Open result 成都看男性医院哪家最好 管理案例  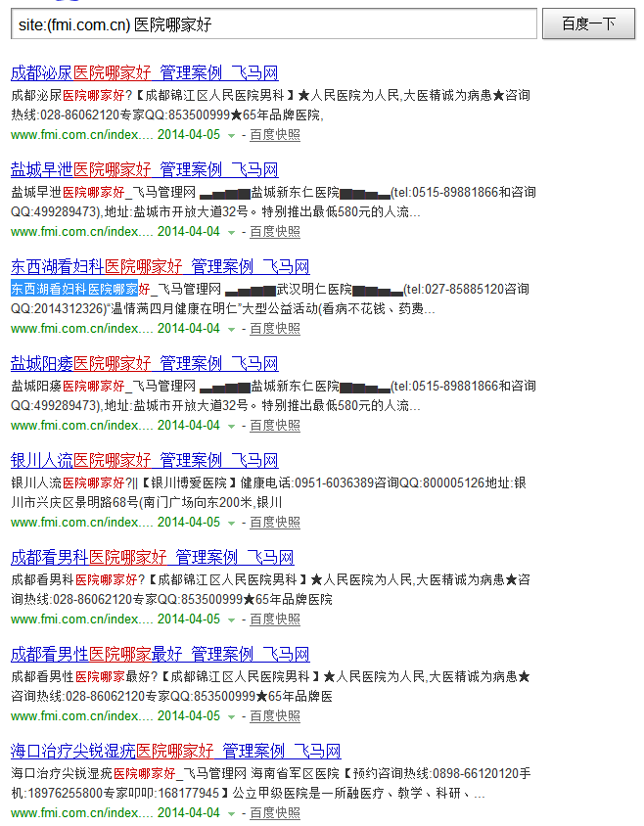coord(161,655)
